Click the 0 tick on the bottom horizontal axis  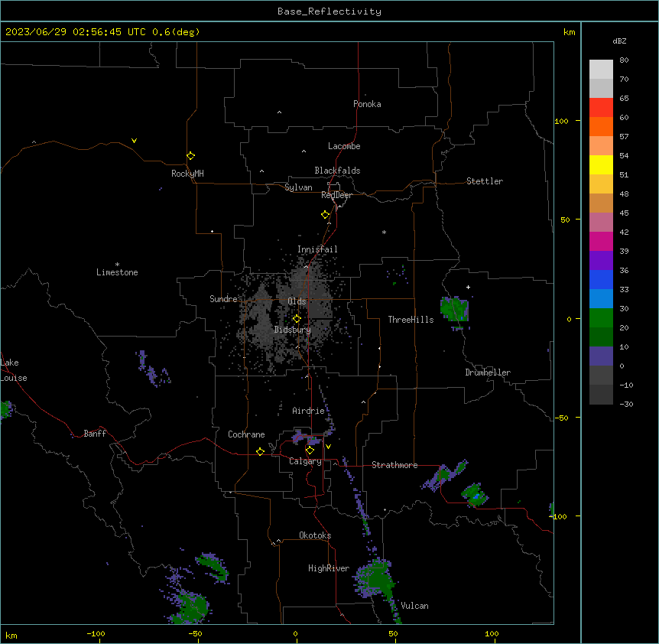[x=295, y=634]
